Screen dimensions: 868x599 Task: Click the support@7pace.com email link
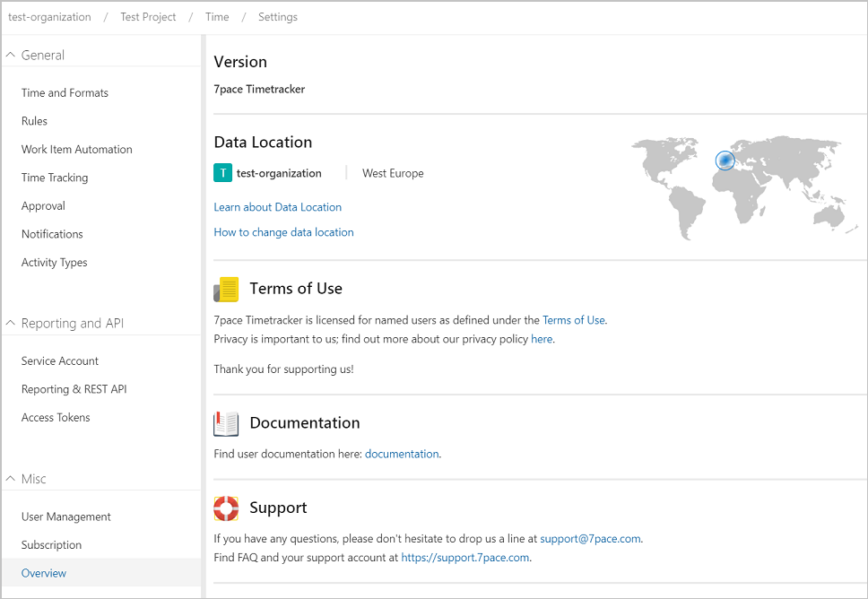[x=590, y=539]
